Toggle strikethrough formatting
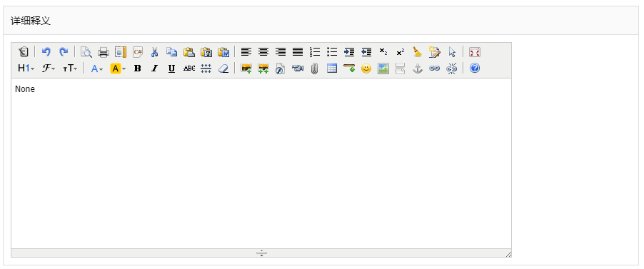644x269 pixels. point(189,68)
